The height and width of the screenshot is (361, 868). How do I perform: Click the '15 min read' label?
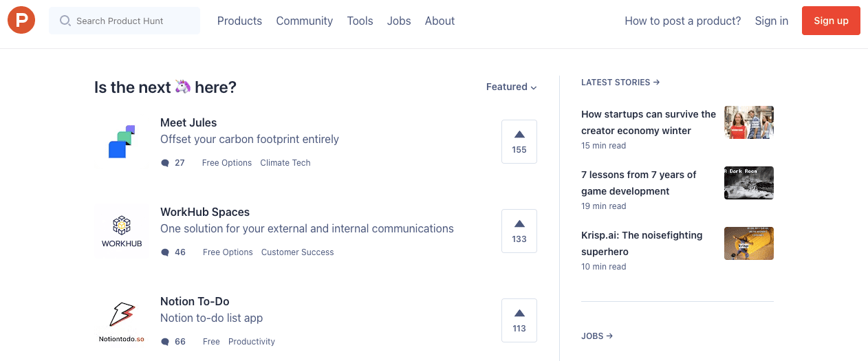(x=604, y=146)
